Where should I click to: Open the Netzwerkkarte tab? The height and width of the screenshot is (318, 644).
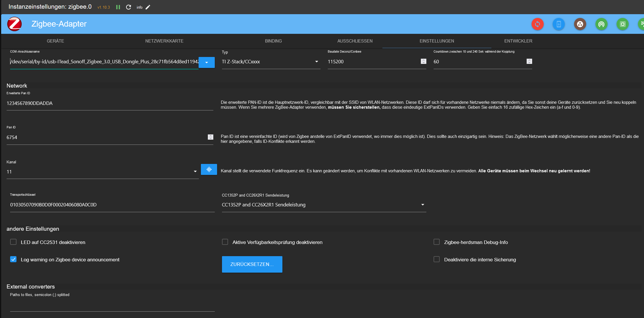(164, 41)
